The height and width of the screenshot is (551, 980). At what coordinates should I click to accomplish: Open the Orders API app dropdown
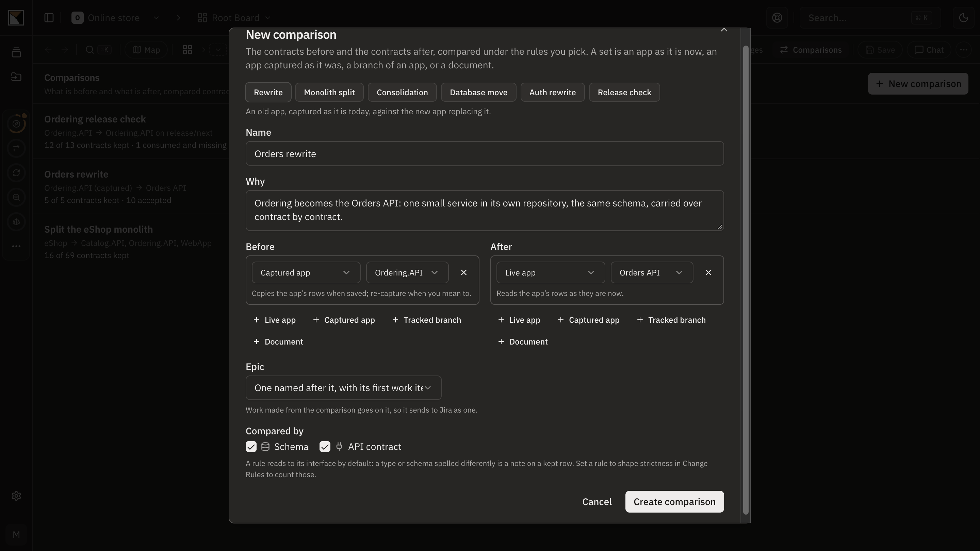(x=652, y=273)
